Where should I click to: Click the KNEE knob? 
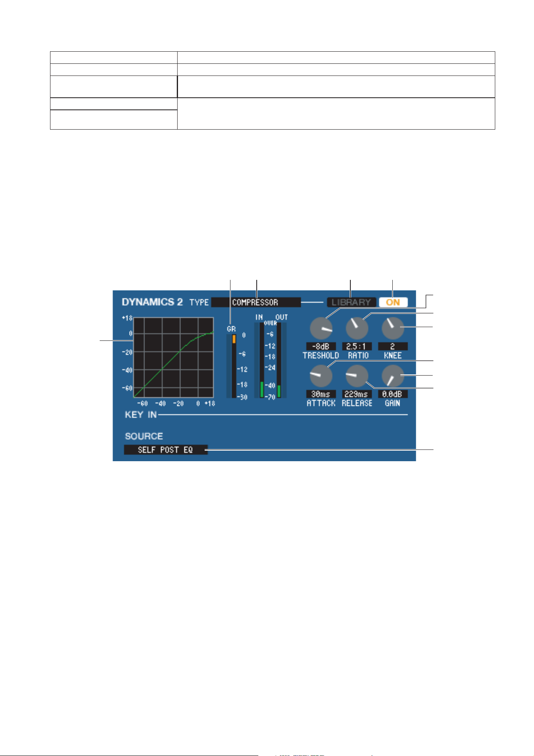[393, 328]
